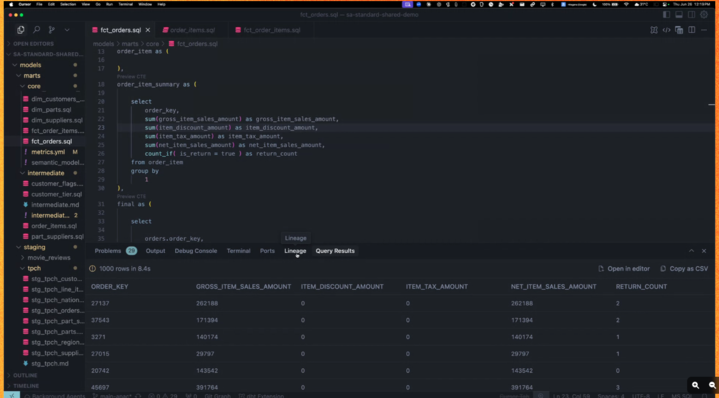Open the File menu in the menu bar

(39, 4)
